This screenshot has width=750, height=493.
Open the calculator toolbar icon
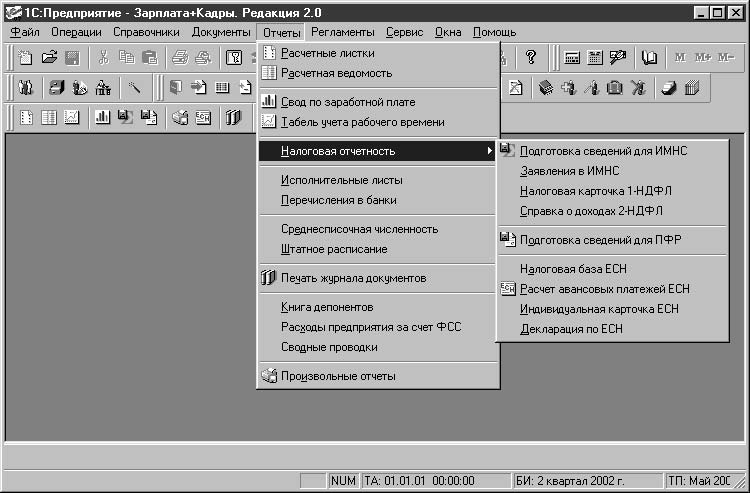coord(572,58)
